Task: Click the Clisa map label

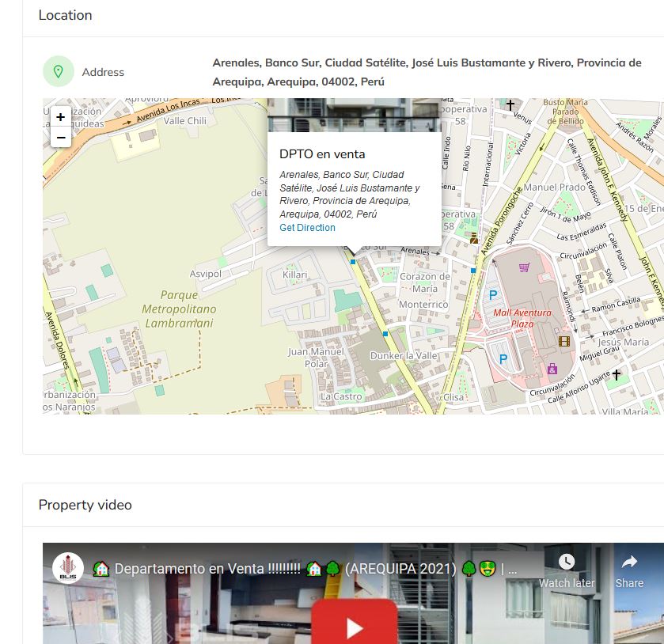Action: 453,397
